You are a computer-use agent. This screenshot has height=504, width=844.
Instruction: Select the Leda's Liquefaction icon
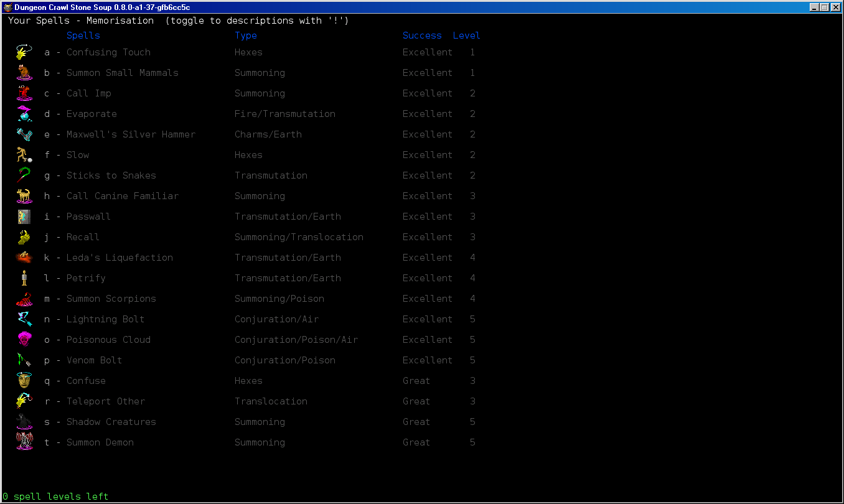(x=24, y=258)
